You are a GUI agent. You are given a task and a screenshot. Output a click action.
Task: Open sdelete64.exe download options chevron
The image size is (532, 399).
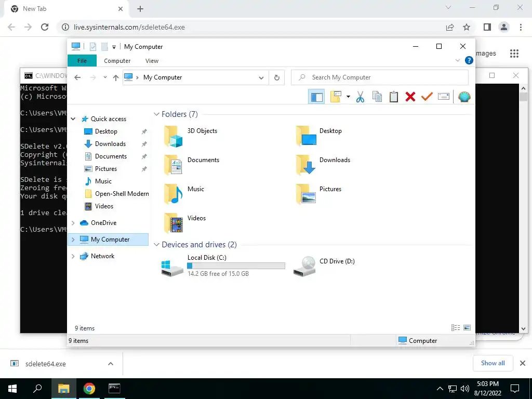110,364
